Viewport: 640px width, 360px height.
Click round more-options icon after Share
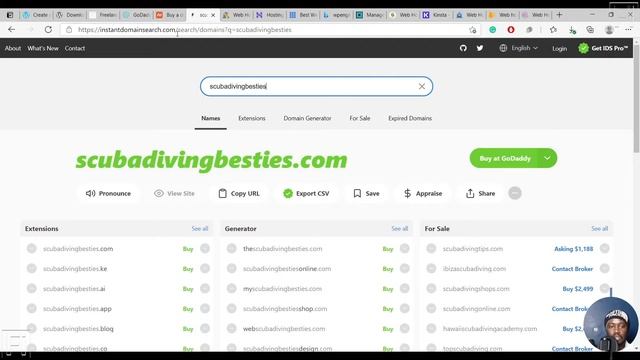coord(515,193)
